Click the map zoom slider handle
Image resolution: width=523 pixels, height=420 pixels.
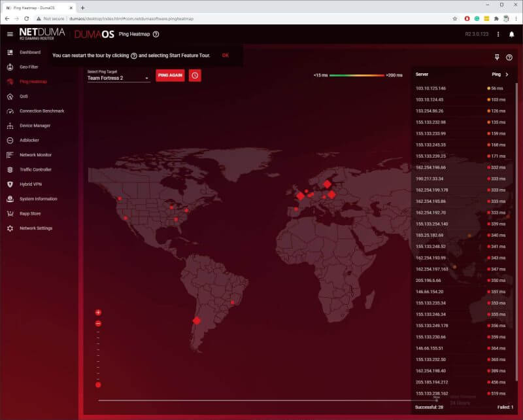coord(98,385)
